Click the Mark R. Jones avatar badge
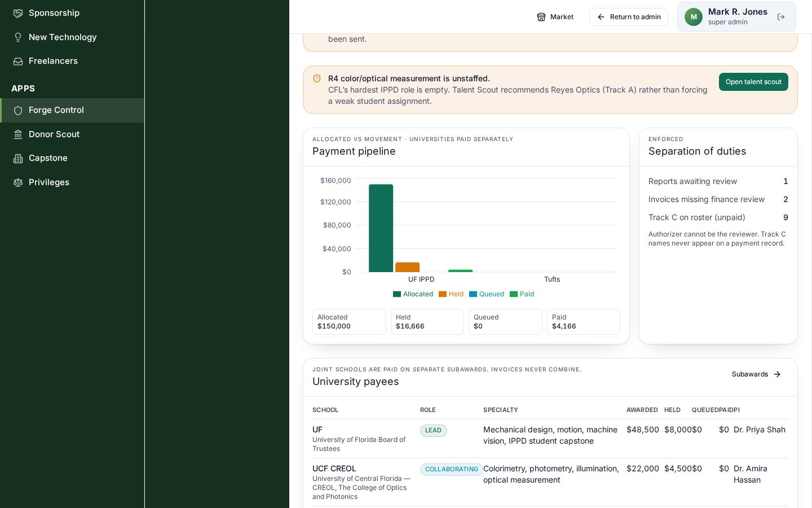This screenshot has width=812, height=508. click(694, 17)
